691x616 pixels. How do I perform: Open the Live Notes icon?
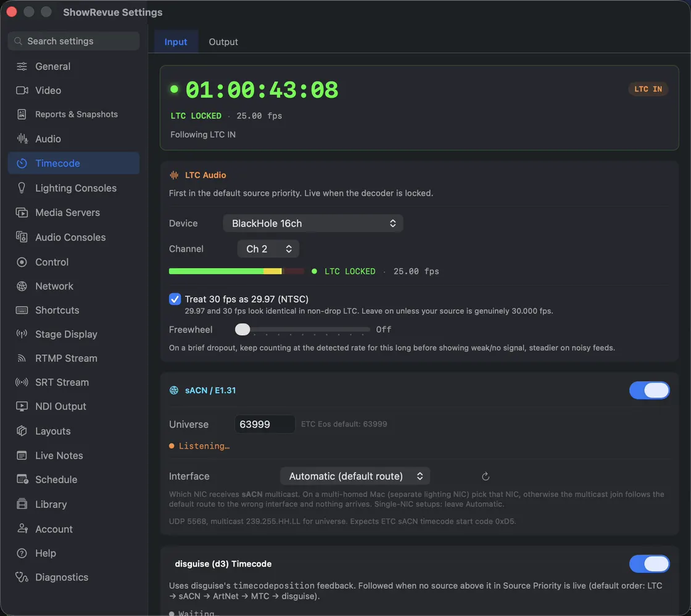tap(22, 456)
